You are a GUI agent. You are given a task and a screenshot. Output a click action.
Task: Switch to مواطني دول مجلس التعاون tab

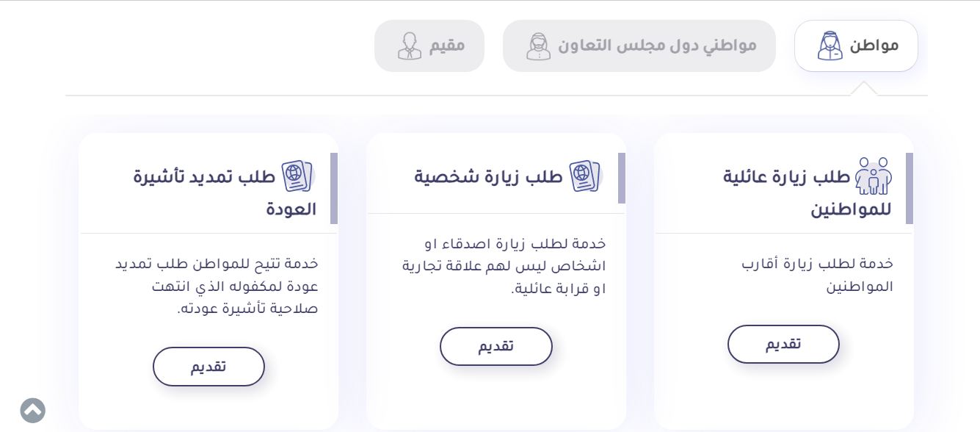coord(639,46)
